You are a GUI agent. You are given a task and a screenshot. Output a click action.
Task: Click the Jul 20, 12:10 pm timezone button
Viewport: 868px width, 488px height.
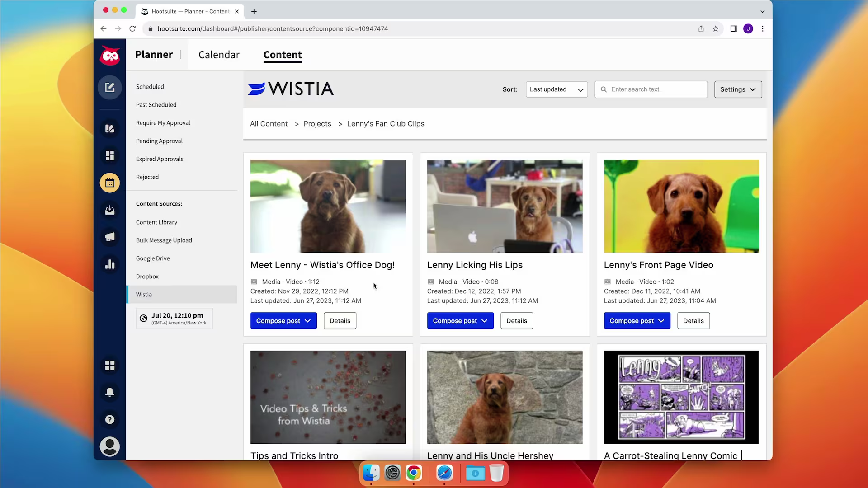point(175,319)
